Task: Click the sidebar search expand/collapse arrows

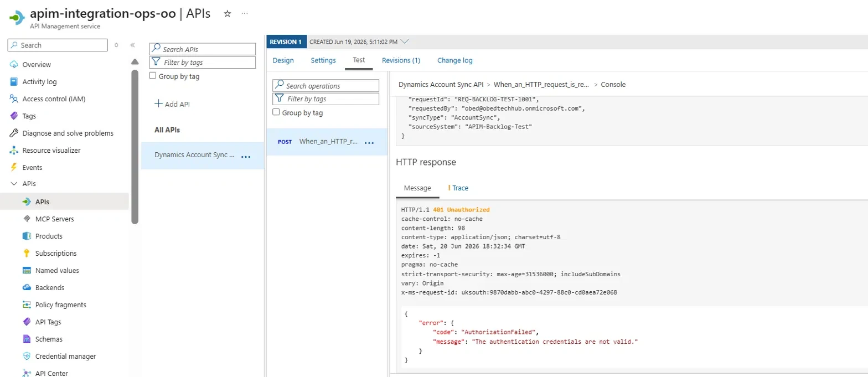Action: pos(116,45)
